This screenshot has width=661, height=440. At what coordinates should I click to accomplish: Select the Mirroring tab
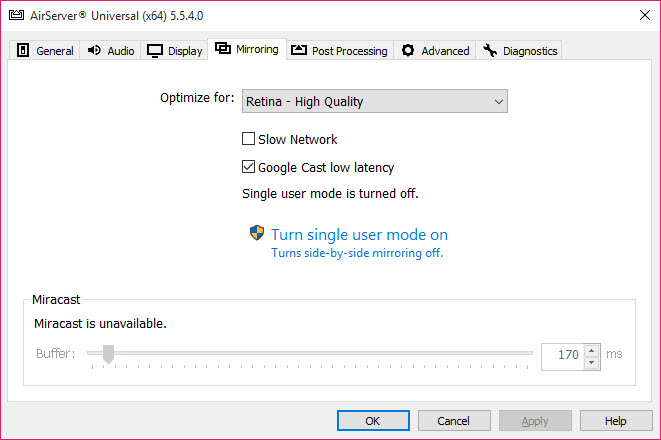(x=247, y=49)
